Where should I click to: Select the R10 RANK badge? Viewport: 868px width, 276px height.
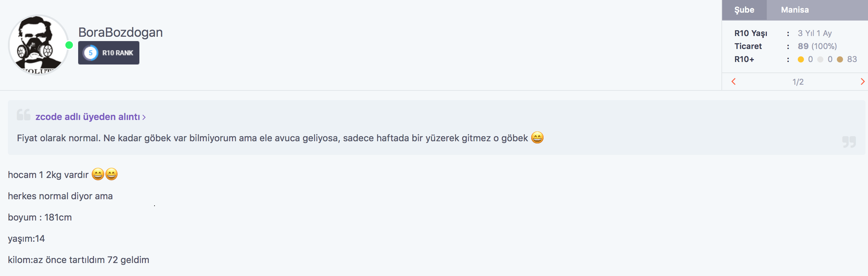pos(109,53)
